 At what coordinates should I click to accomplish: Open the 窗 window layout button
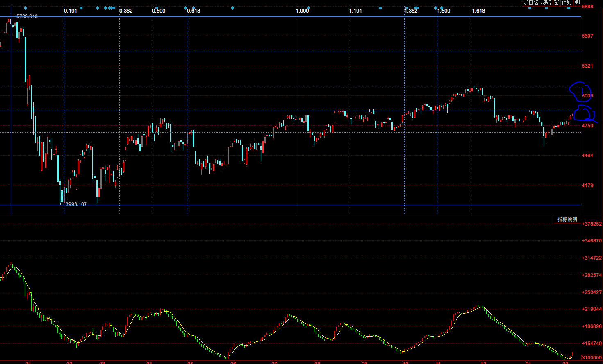pyautogui.click(x=557, y=2)
